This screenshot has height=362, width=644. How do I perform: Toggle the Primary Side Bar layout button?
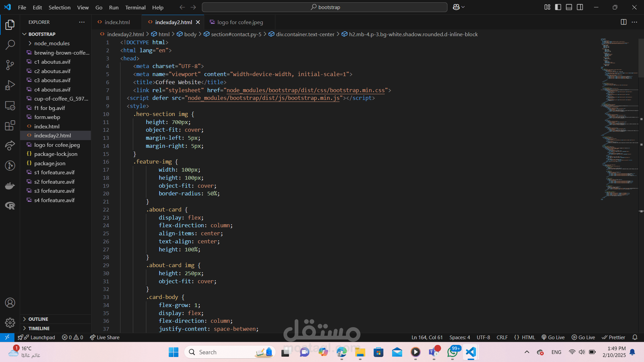[x=558, y=7]
